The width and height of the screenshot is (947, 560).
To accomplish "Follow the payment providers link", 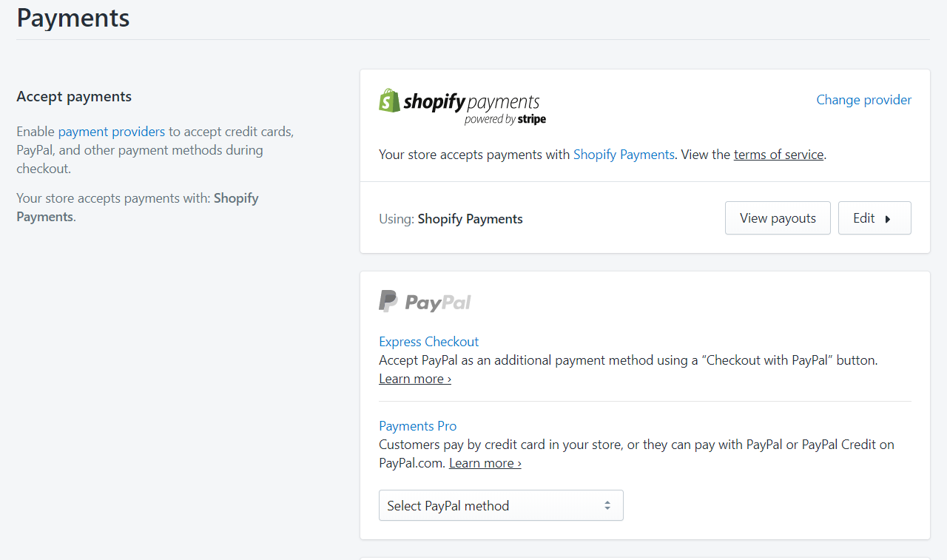I will (112, 132).
